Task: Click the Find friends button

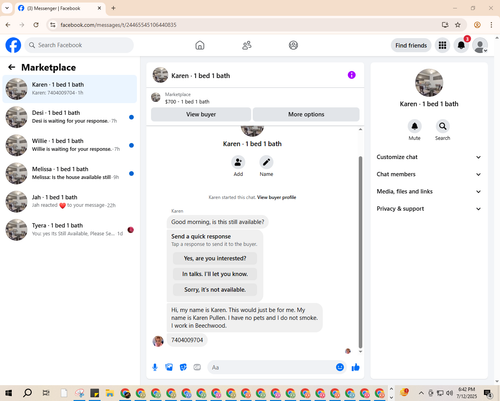Action: click(x=411, y=45)
